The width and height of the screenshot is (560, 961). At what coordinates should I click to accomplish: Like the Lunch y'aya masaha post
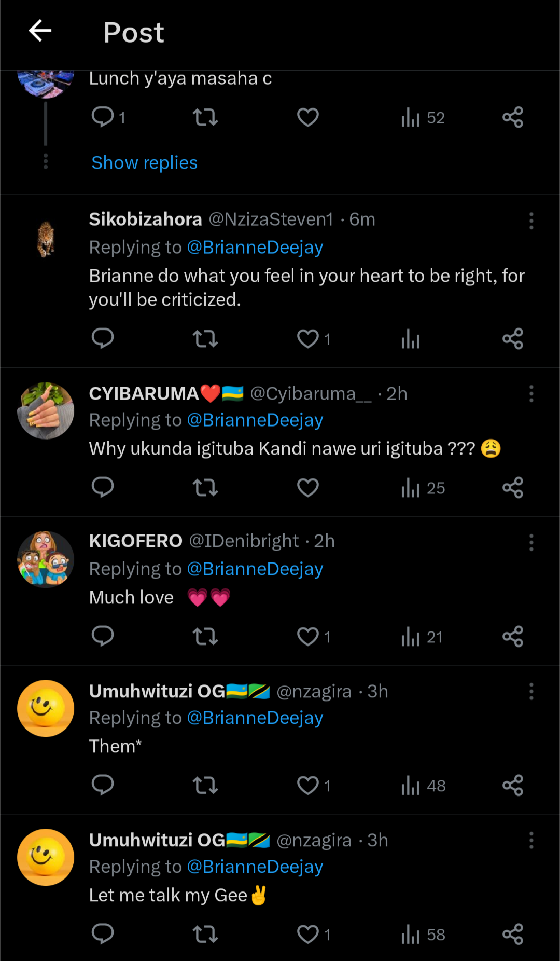pyautogui.click(x=308, y=117)
